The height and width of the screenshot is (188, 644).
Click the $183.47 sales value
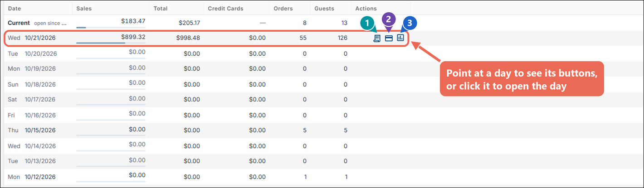(133, 21)
